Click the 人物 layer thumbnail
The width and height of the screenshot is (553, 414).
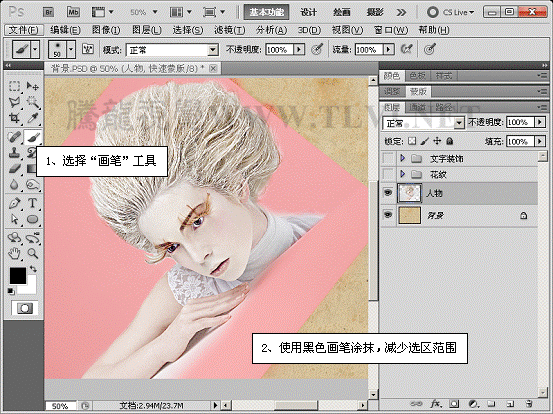(x=409, y=193)
